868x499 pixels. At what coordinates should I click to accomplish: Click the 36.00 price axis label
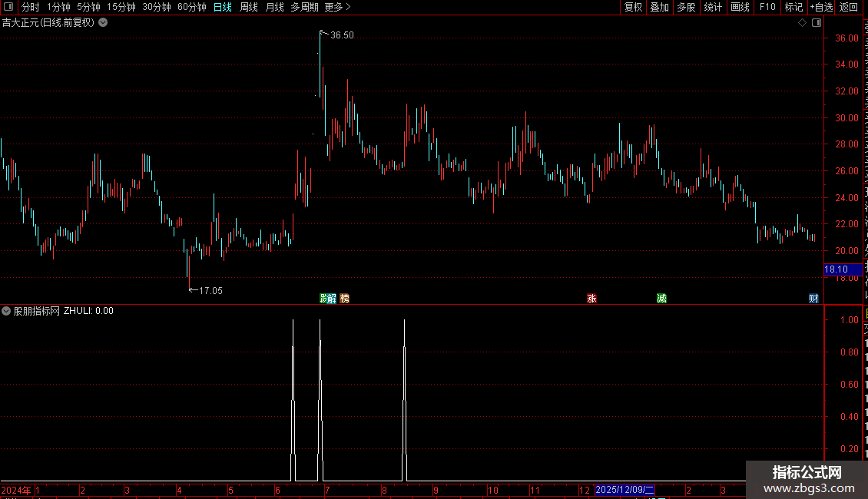[x=846, y=38]
